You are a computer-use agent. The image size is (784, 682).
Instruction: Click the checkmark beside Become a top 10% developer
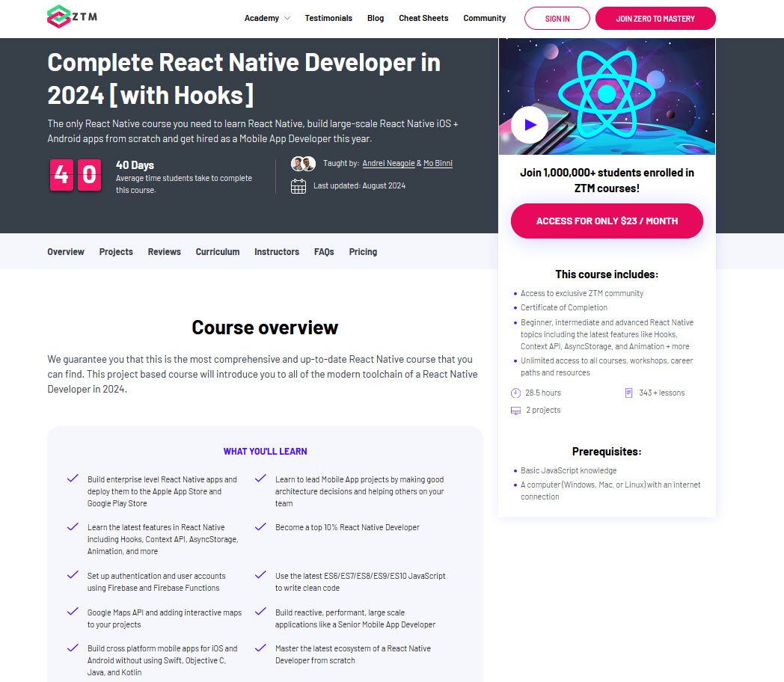(x=260, y=526)
